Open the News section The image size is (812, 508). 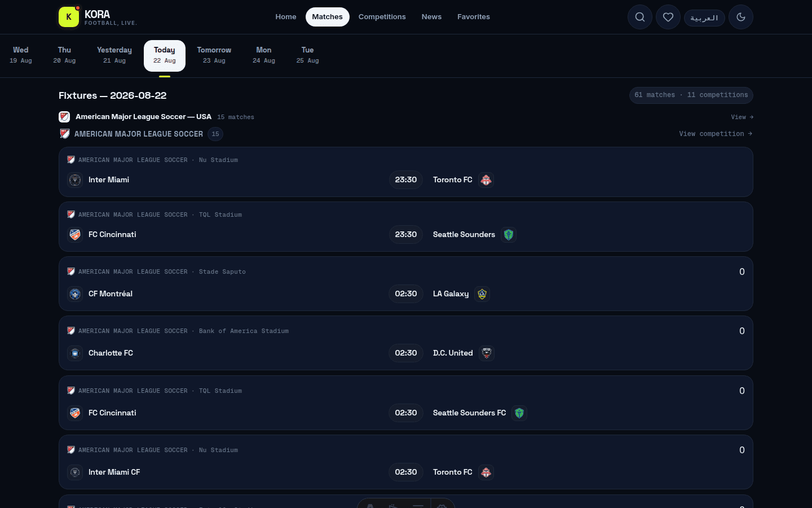(431, 17)
